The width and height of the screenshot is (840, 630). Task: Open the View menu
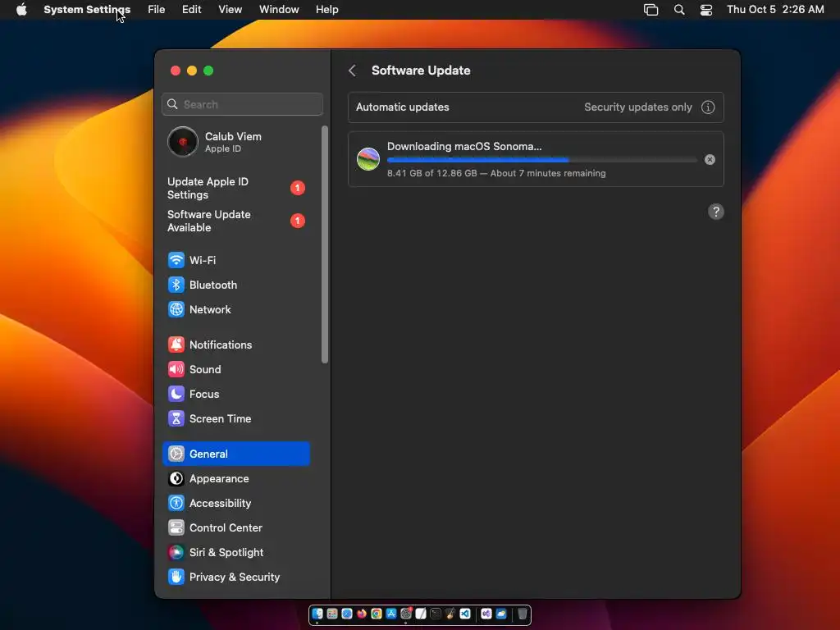[x=230, y=10]
